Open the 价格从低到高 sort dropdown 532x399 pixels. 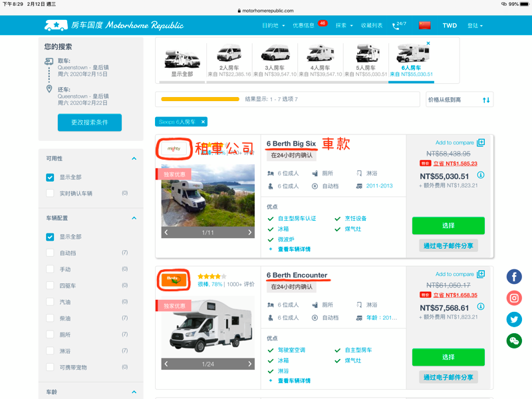coord(460,100)
